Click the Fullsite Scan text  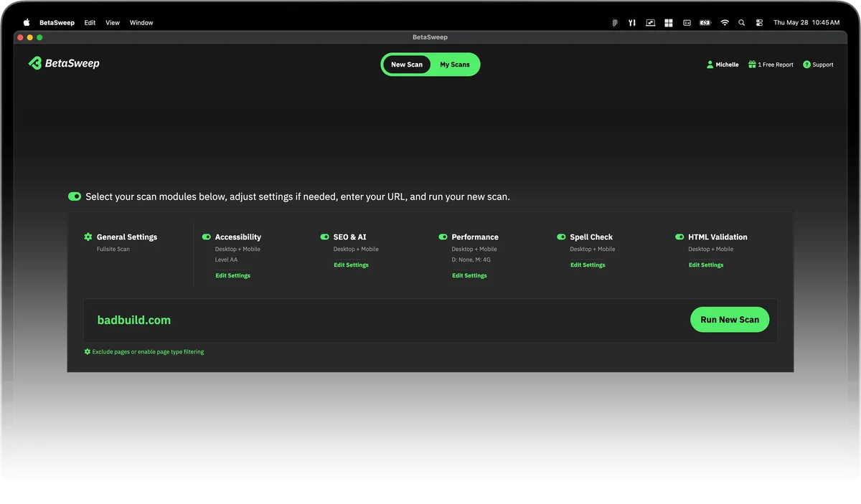[113, 249]
